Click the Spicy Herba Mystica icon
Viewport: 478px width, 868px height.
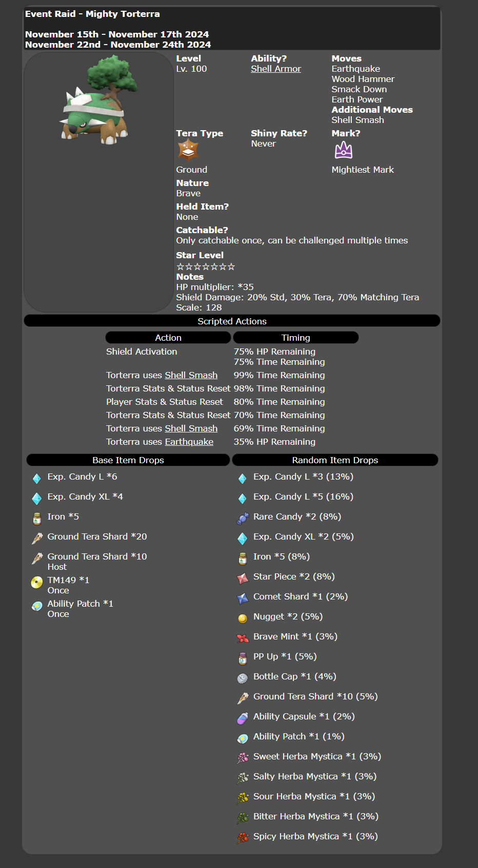pos(243,838)
